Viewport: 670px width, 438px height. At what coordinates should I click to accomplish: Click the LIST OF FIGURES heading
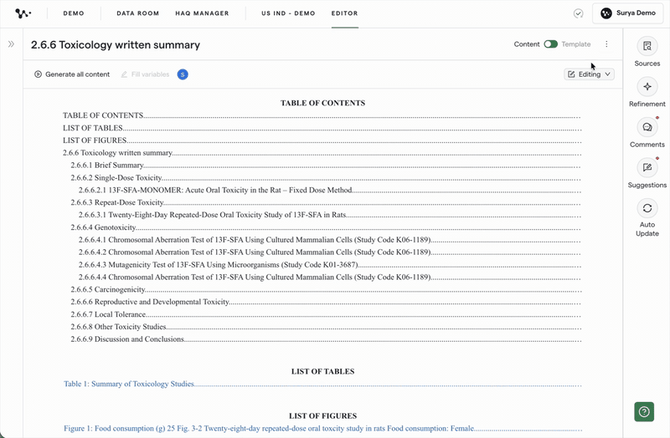323,416
